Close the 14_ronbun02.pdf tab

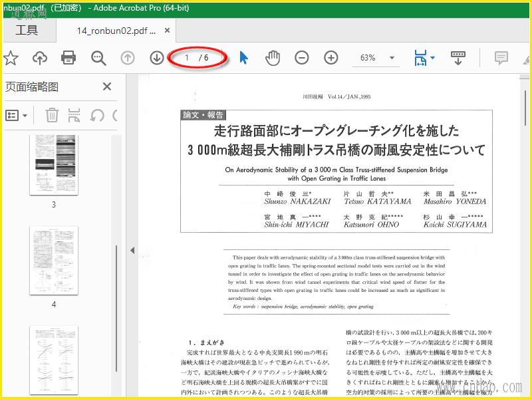[x=168, y=31]
